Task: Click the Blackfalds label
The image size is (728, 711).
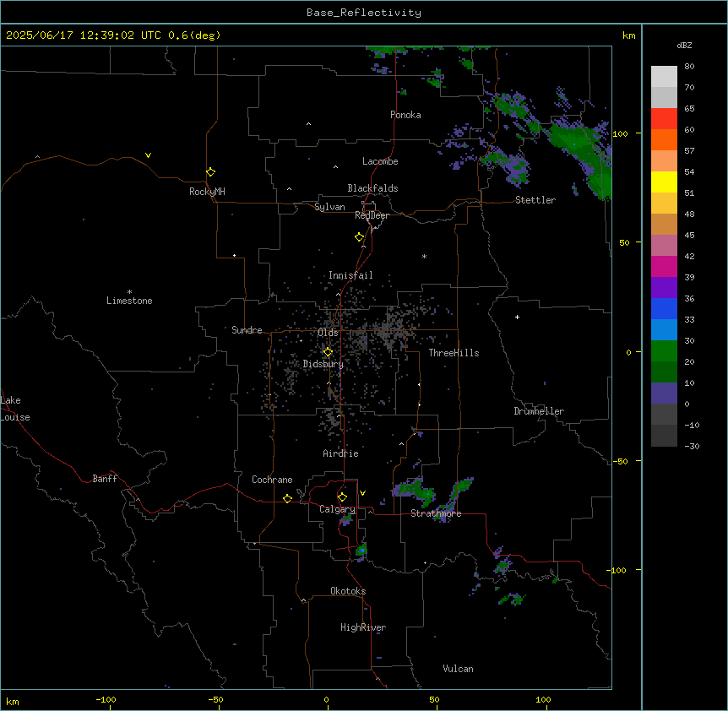Action: pyautogui.click(x=372, y=188)
